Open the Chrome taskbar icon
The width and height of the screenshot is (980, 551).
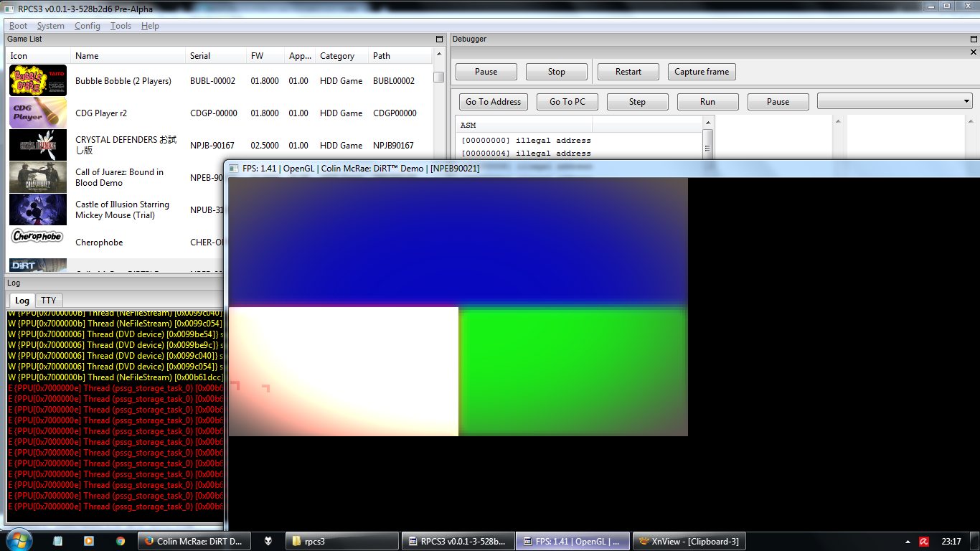(121, 541)
